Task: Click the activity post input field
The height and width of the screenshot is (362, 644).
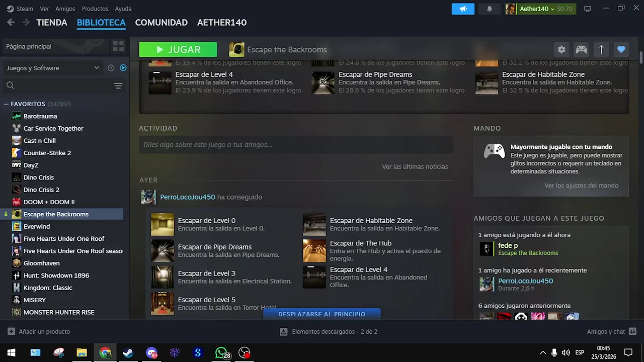Action: pyautogui.click(x=296, y=145)
